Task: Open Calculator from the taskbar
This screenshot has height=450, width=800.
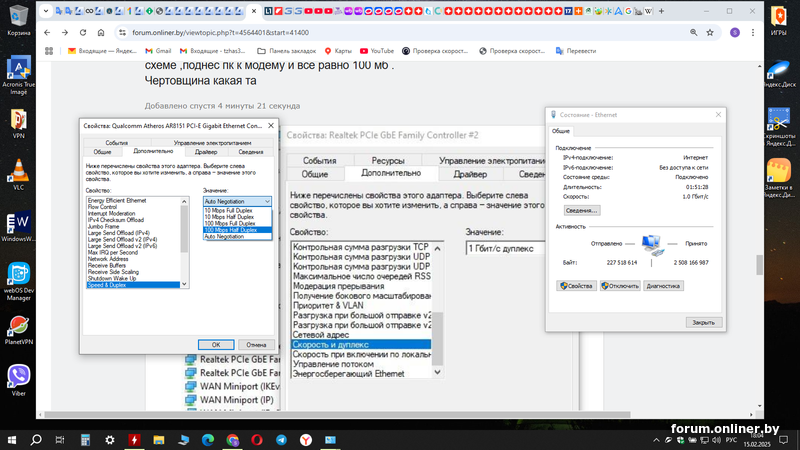Action: tap(85, 440)
